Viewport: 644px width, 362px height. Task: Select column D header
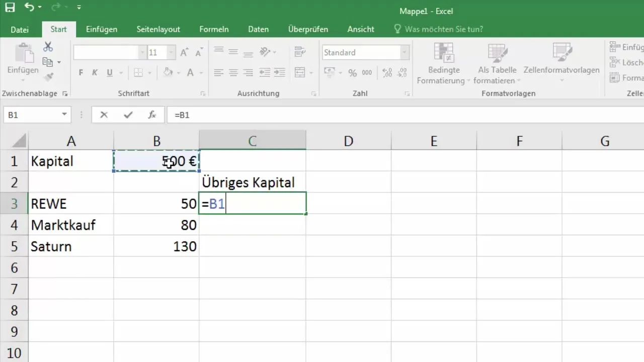point(348,141)
